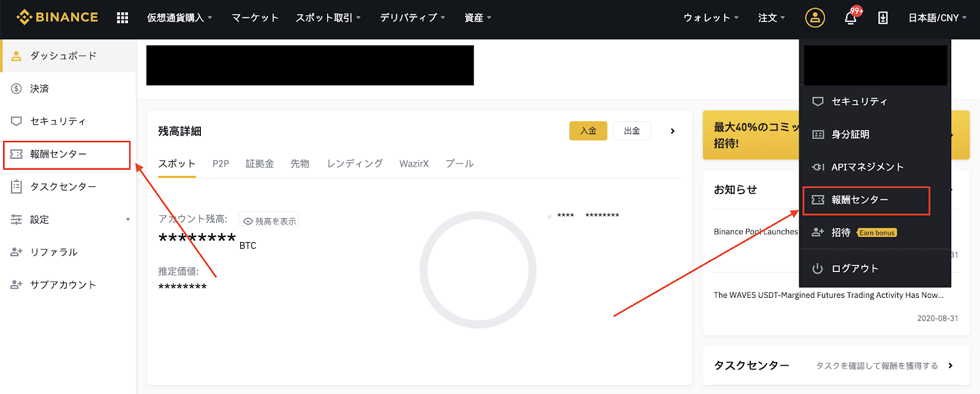Open the Binance Pool Launches announcement
Viewport: 980px width, 394px height.
(756, 232)
